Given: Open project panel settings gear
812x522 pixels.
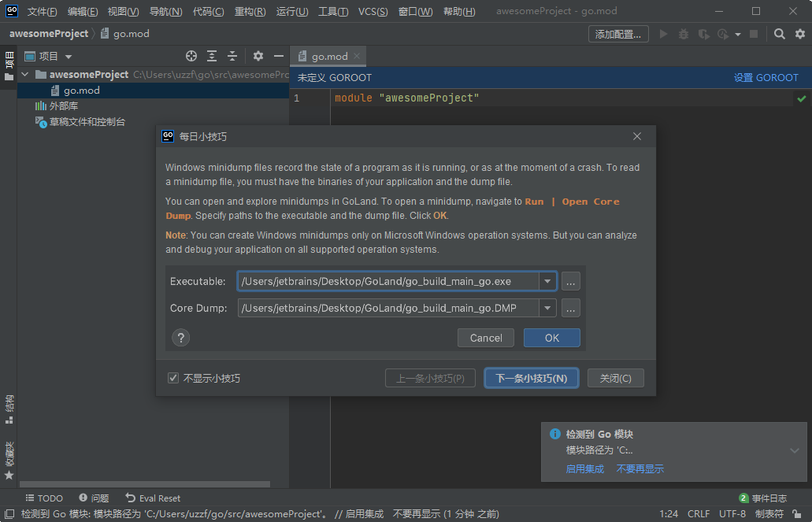Looking at the screenshot, I should [258, 56].
